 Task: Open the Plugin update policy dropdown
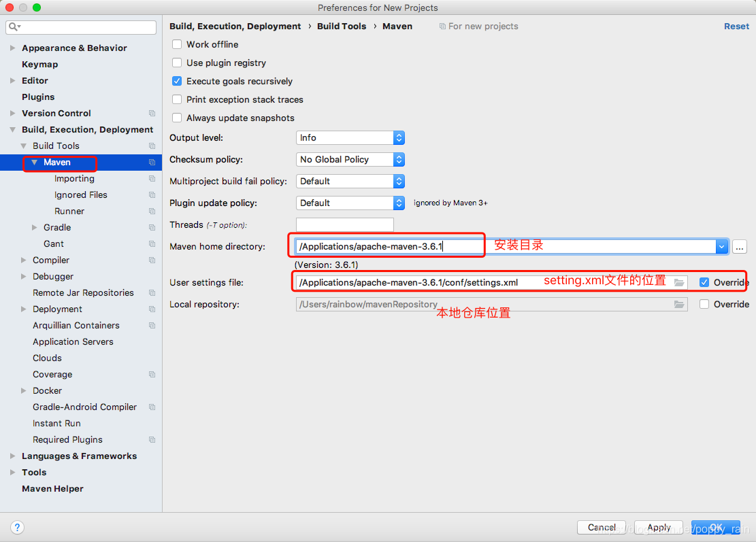[x=350, y=203]
